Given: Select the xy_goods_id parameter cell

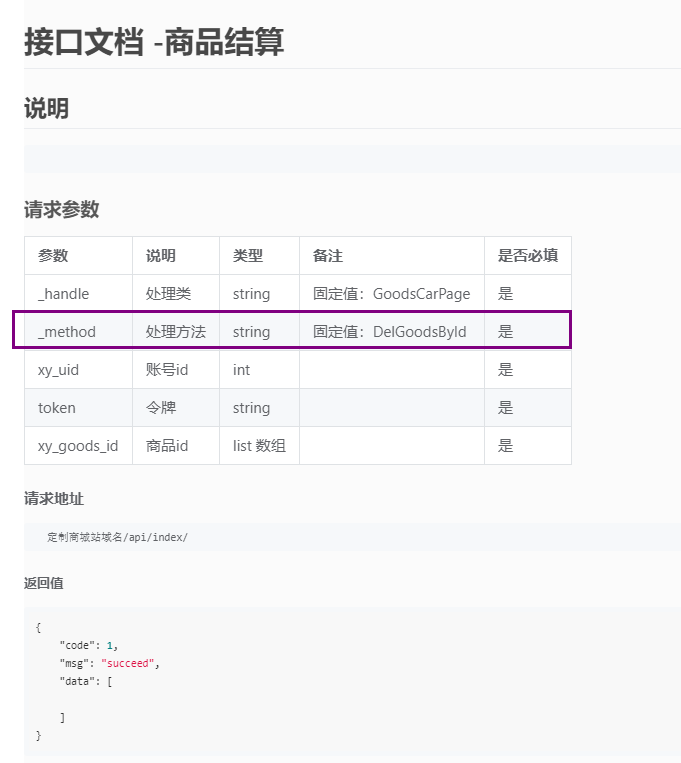Looking at the screenshot, I should 78,446.
